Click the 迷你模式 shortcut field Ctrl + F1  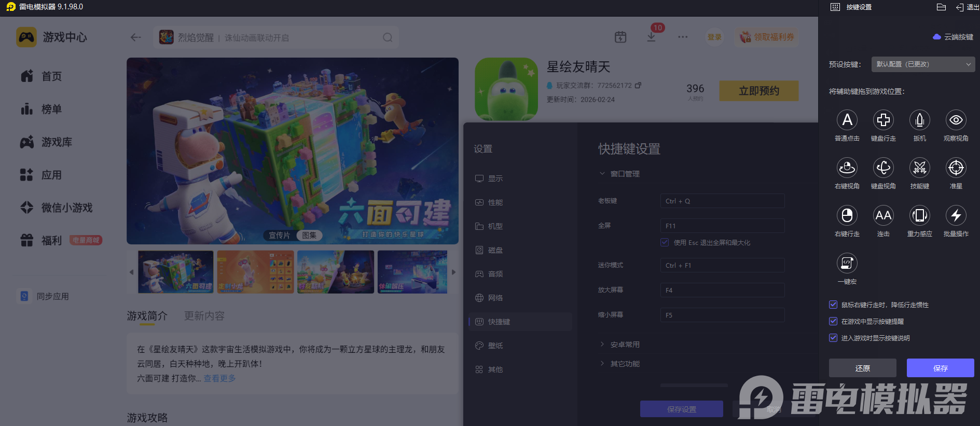722,265
